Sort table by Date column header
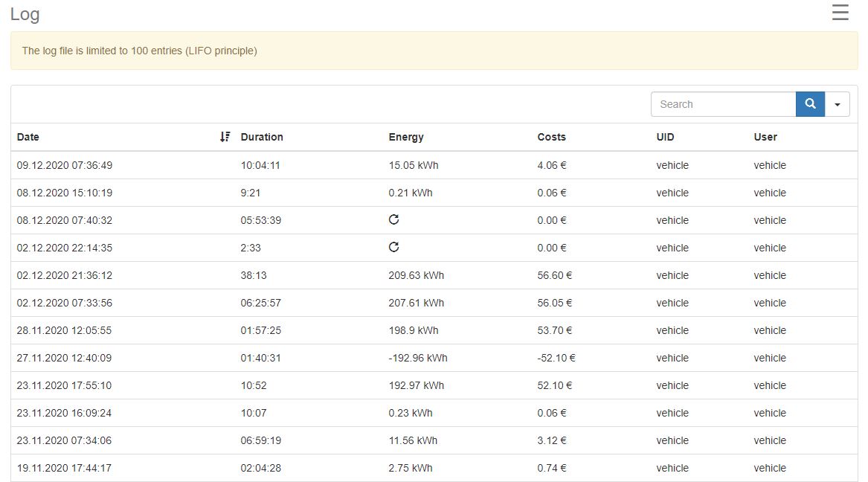The width and height of the screenshot is (868, 482). point(28,137)
